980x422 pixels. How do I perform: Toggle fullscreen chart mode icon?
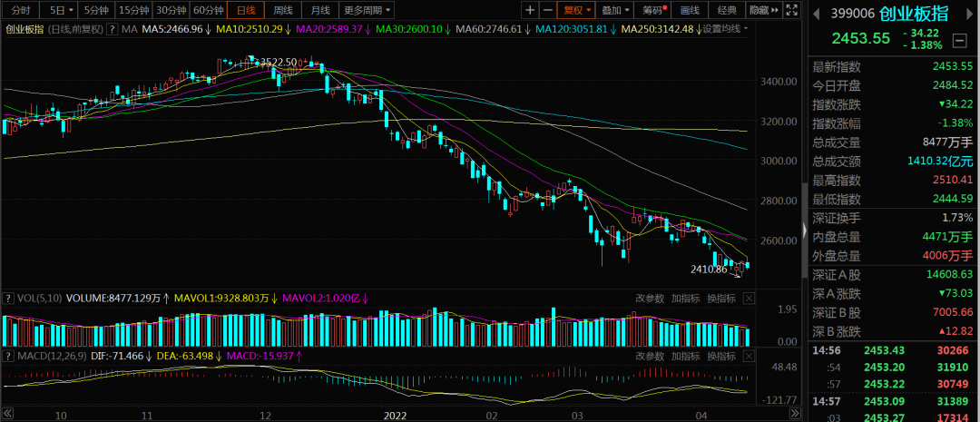[x=791, y=10]
